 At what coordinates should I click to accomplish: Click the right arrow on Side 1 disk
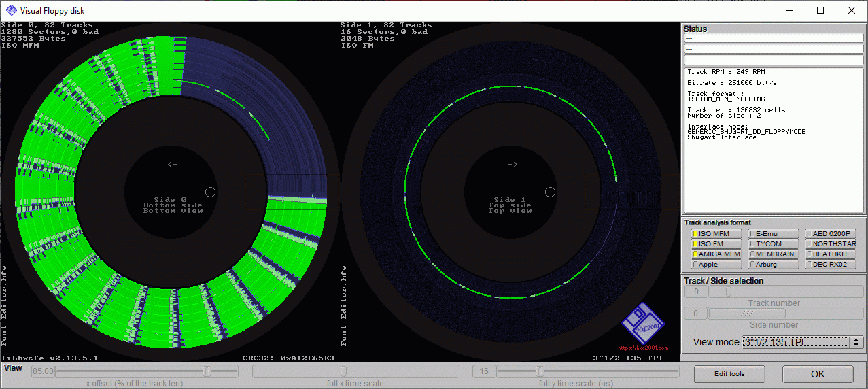click(513, 164)
